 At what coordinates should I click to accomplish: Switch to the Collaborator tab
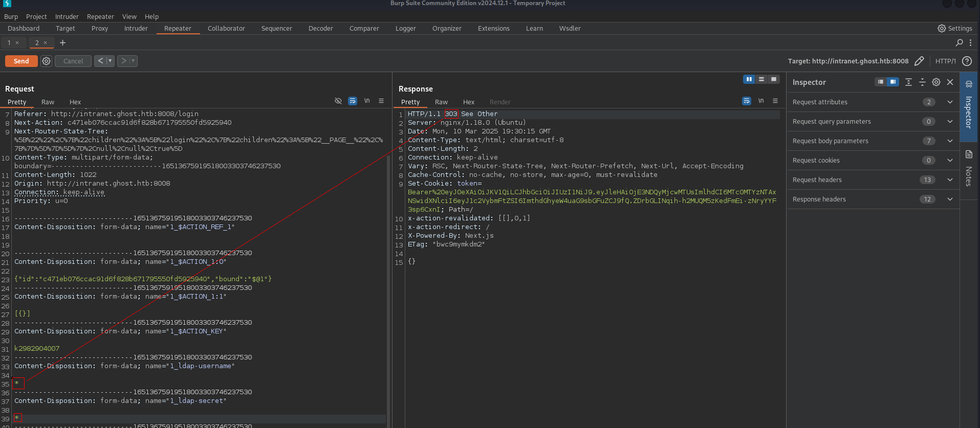[x=226, y=29]
